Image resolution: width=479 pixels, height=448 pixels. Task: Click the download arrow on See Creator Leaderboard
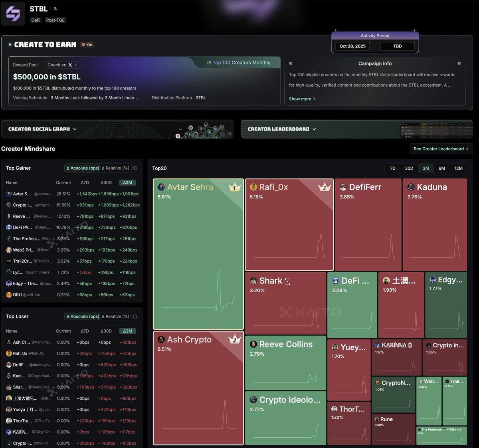point(467,149)
